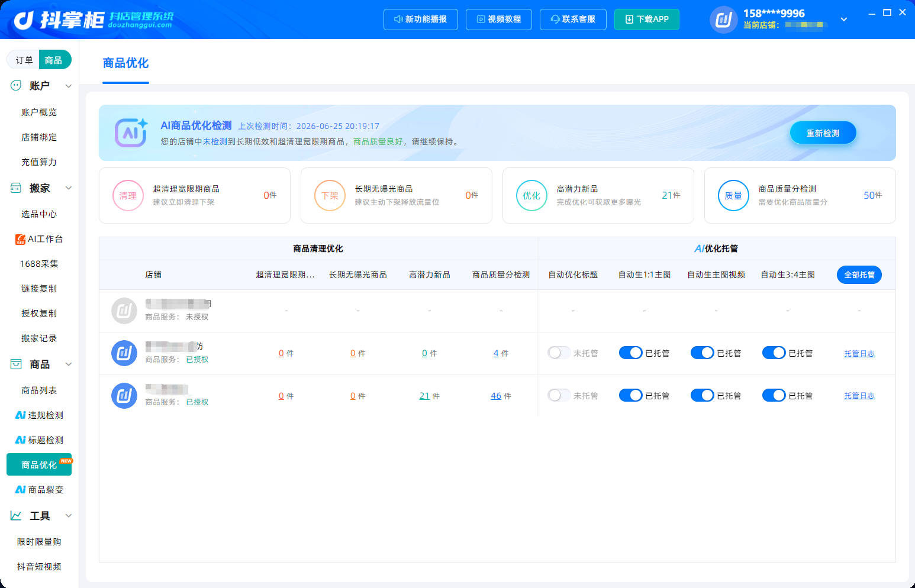Select 链接复制 menu item
Viewport: 915px width, 588px height.
(39, 289)
